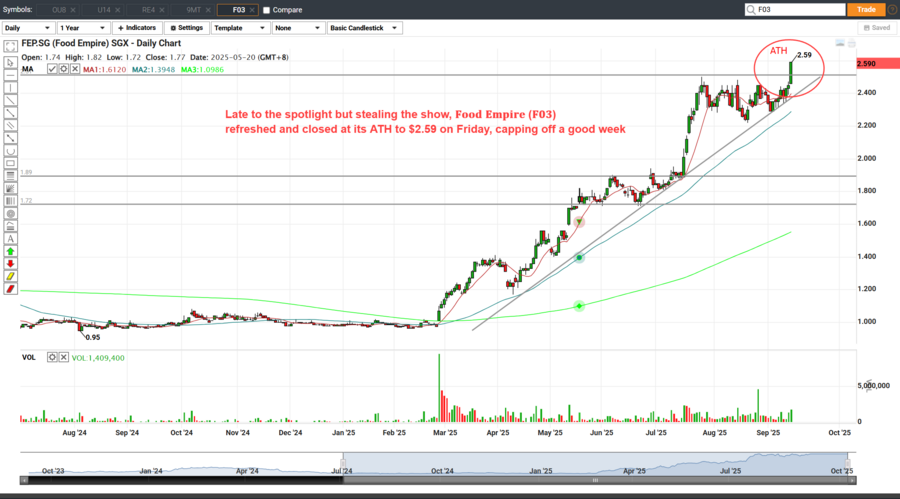Open VOL indicator gear settings

tap(52, 357)
